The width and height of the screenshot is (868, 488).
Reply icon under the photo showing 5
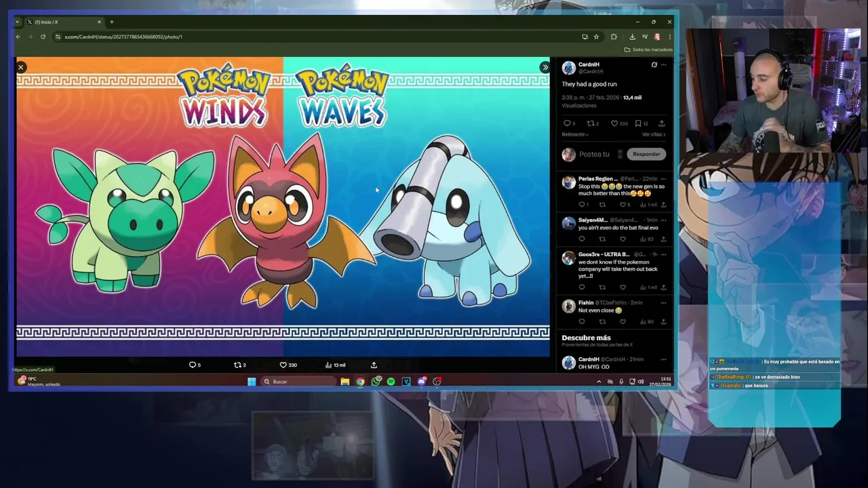[192, 365]
